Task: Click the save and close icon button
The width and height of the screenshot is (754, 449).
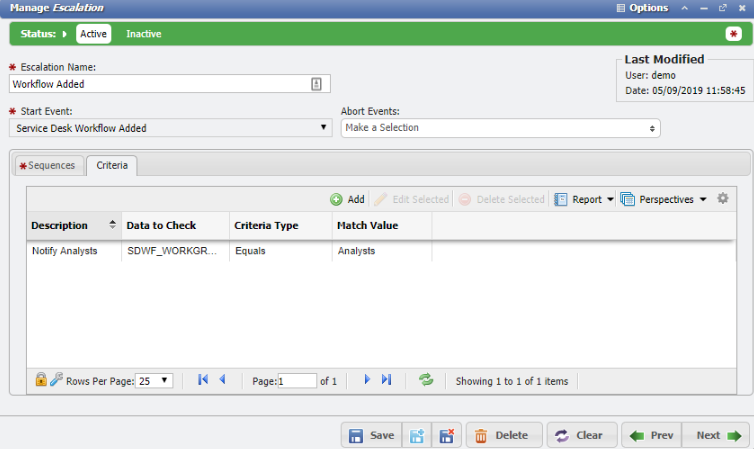Action: pyautogui.click(x=447, y=435)
